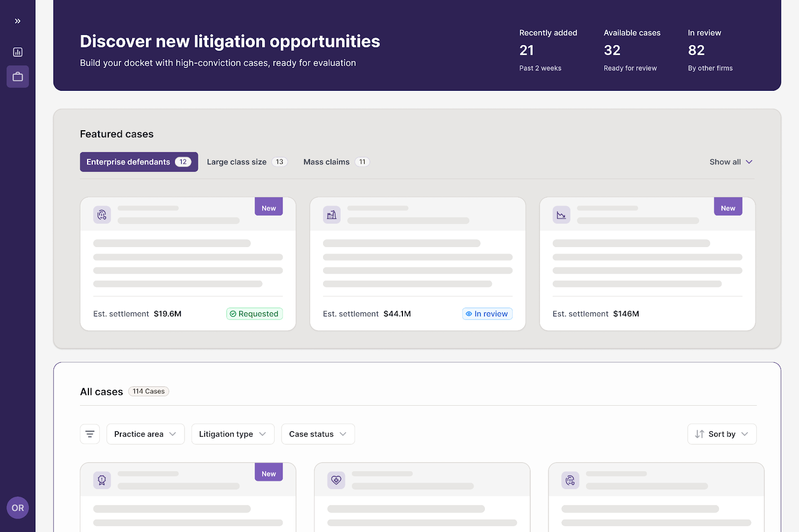
Task: Click New tag on the $146M featured card
Action: click(x=728, y=208)
